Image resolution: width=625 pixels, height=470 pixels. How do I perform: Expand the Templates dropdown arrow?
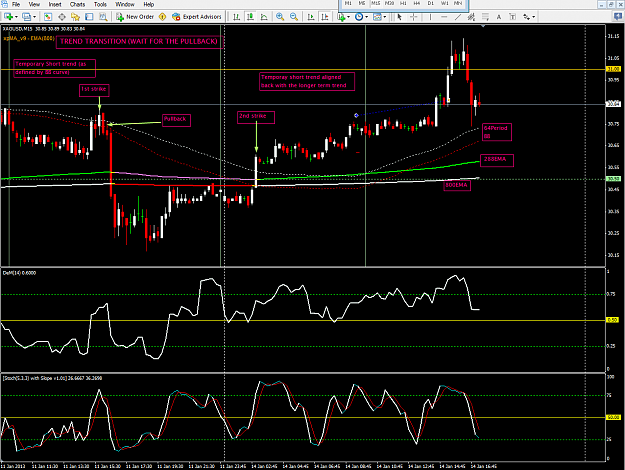(384, 17)
